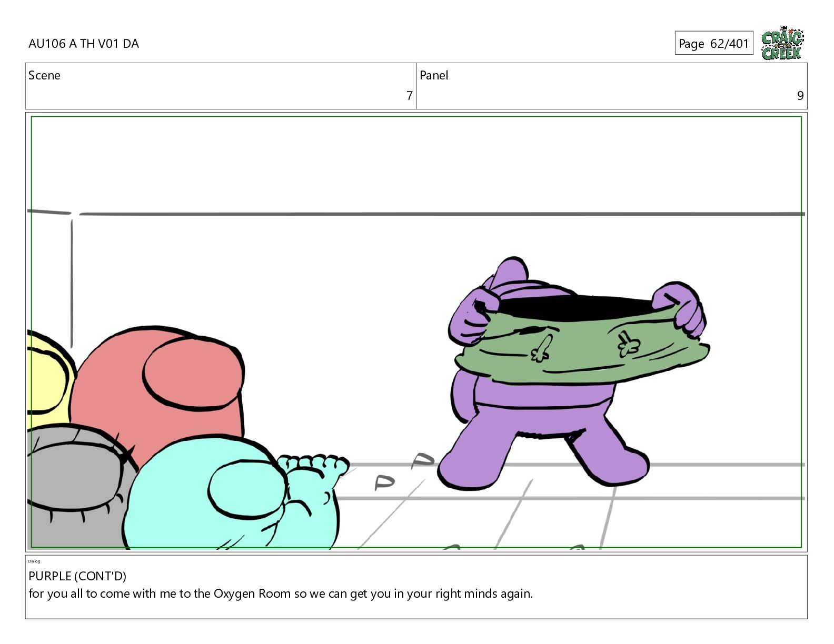Click the Craig of the Creek logo
This screenshot has width=834, height=644.
tap(782, 43)
